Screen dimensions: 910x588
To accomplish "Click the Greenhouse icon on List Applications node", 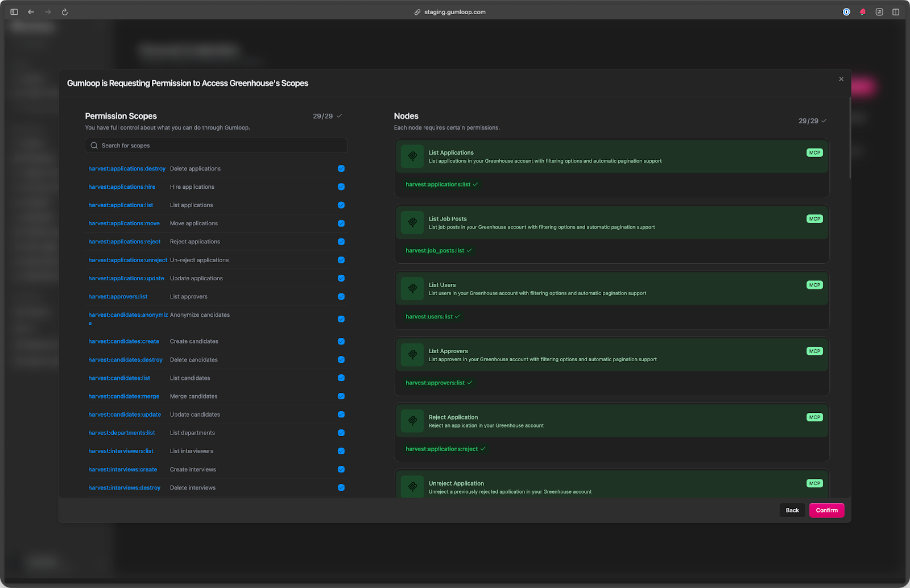I will coord(412,156).
